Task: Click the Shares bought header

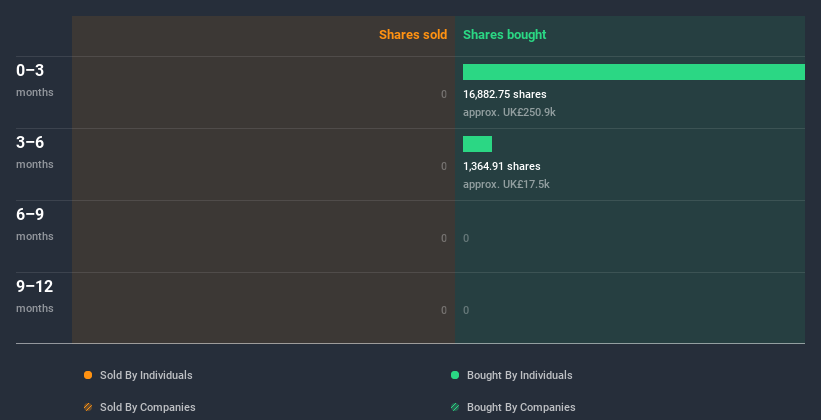Action: (505, 35)
